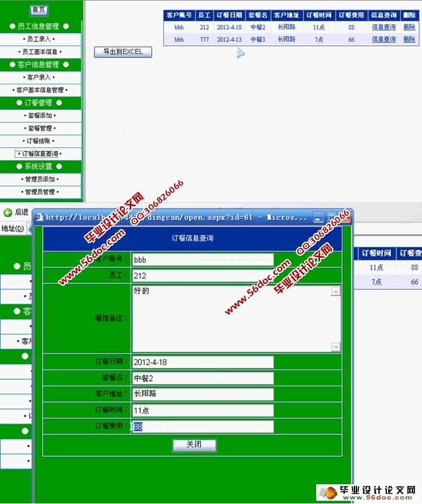
Task: Open 客户基本信息管理 menu item
Action: coord(40,90)
